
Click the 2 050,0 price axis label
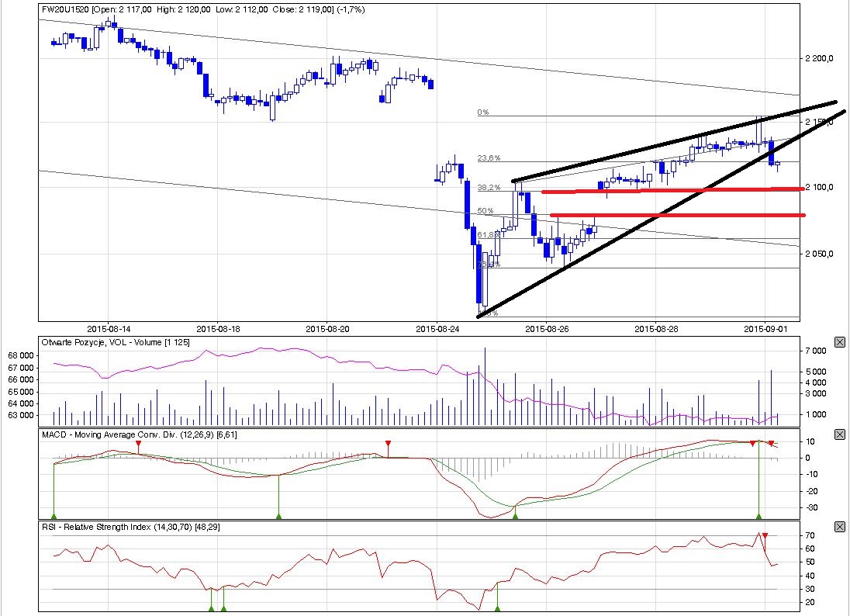819,254
